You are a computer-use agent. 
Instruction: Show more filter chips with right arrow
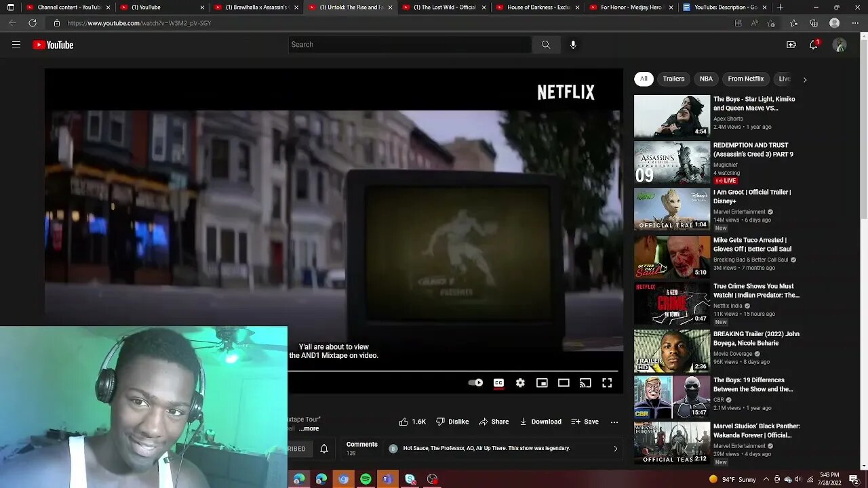tap(805, 79)
